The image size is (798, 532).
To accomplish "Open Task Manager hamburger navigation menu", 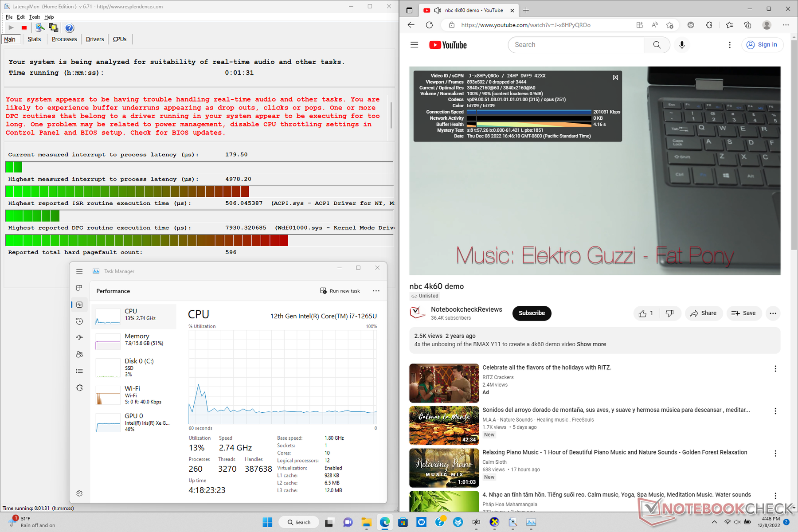I will point(79,271).
